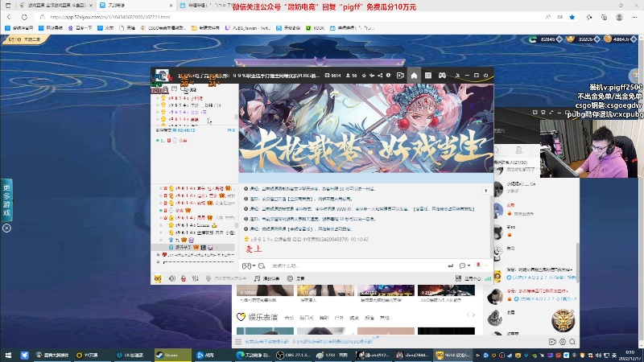Open Edge browser window from taskbar
Image resolution: width=644 pixels, height=362 pixels.
click(x=254, y=355)
